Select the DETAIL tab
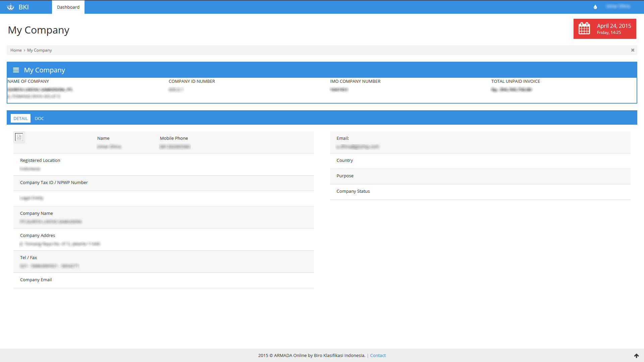 (x=20, y=118)
